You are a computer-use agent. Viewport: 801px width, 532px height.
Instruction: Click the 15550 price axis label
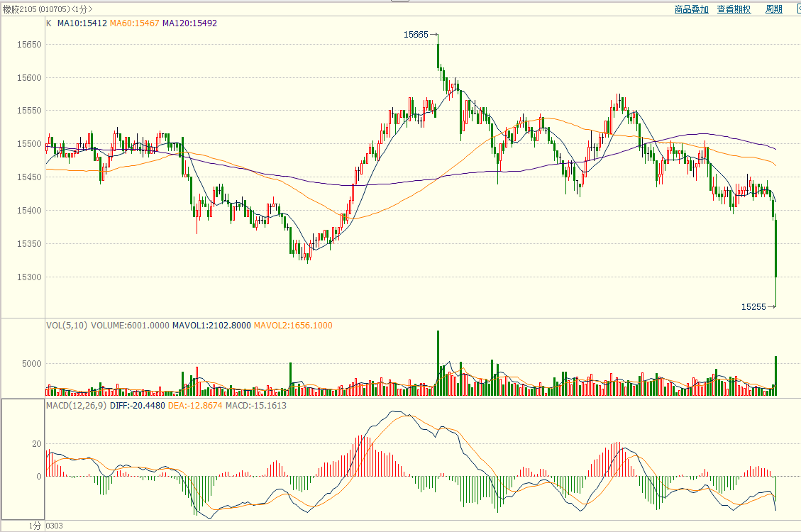(x=29, y=110)
